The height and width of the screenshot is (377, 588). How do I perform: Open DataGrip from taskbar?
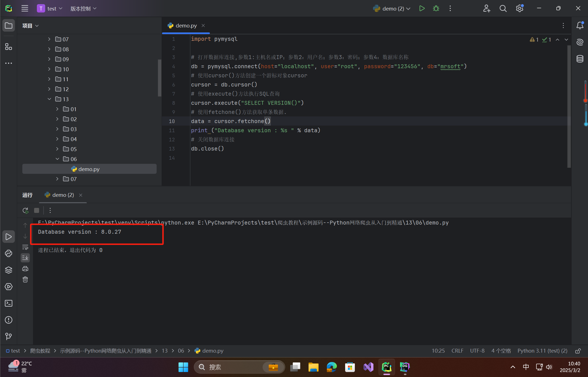(x=405, y=367)
